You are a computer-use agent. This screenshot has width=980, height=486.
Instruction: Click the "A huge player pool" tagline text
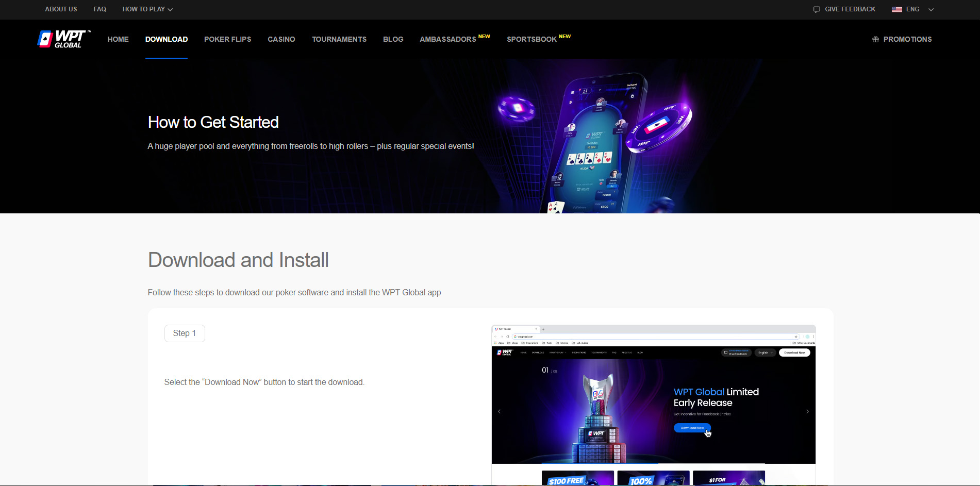(x=311, y=146)
